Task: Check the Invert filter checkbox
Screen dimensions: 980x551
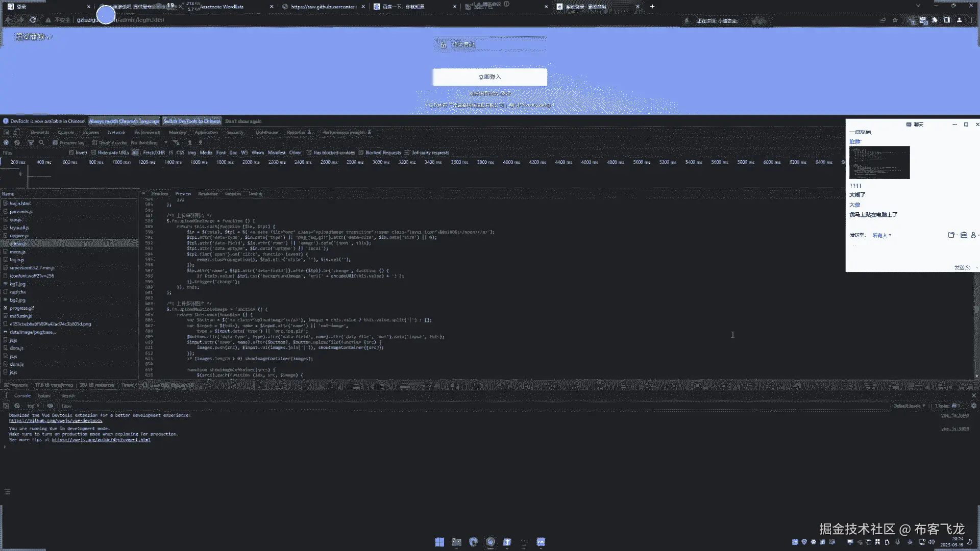Action: click(71, 153)
